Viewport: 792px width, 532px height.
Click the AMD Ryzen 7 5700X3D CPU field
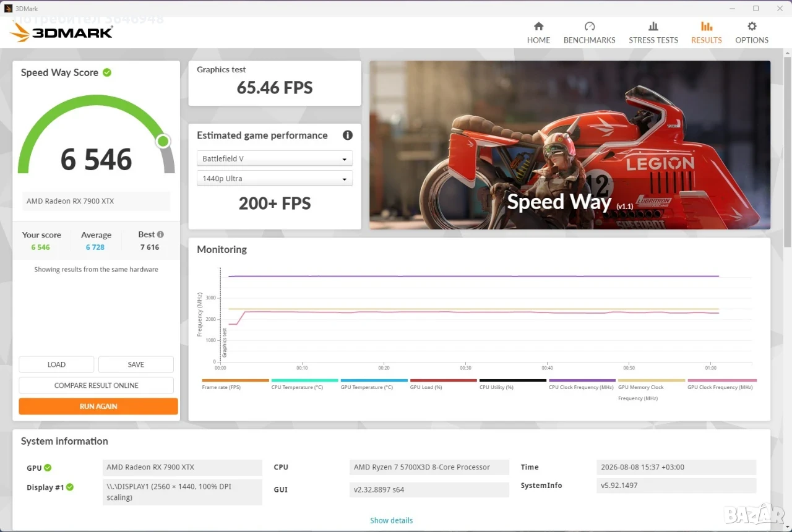coord(429,468)
